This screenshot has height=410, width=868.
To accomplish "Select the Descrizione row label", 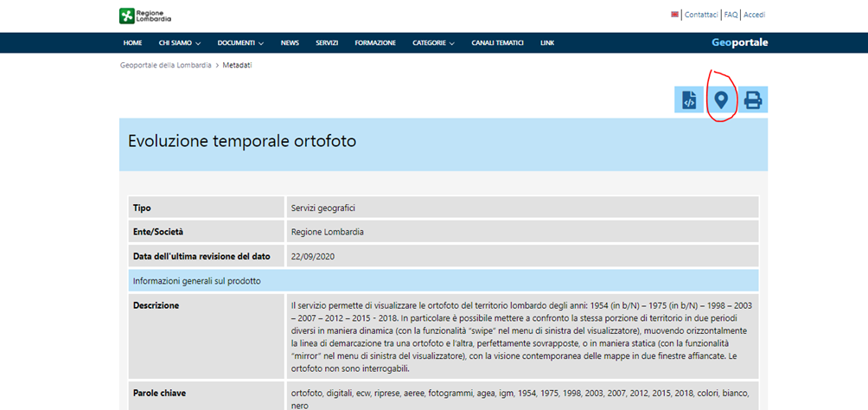I will 156,305.
